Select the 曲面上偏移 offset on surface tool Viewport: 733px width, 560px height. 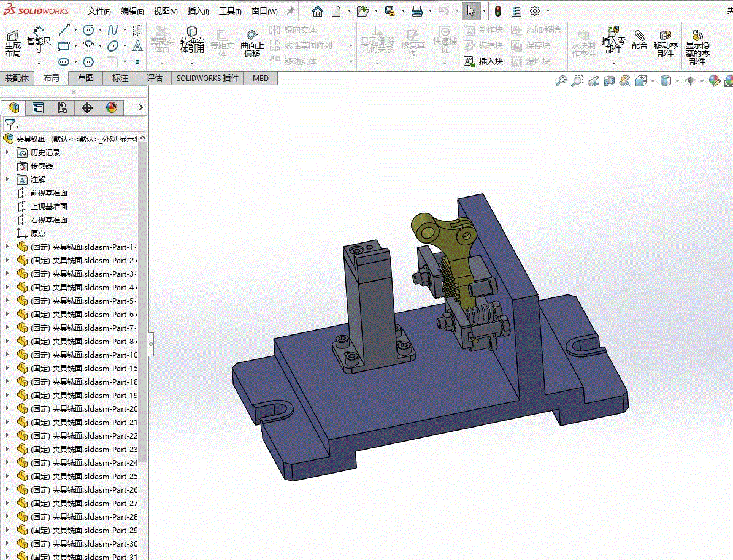(x=251, y=43)
